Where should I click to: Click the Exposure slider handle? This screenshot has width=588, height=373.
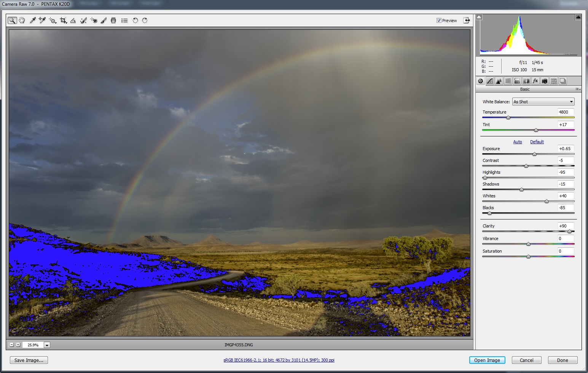point(534,154)
